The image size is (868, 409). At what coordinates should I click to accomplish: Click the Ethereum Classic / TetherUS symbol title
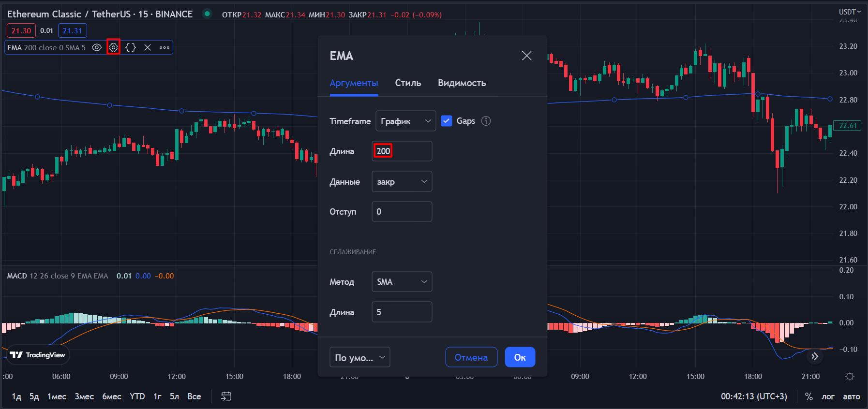click(x=100, y=14)
